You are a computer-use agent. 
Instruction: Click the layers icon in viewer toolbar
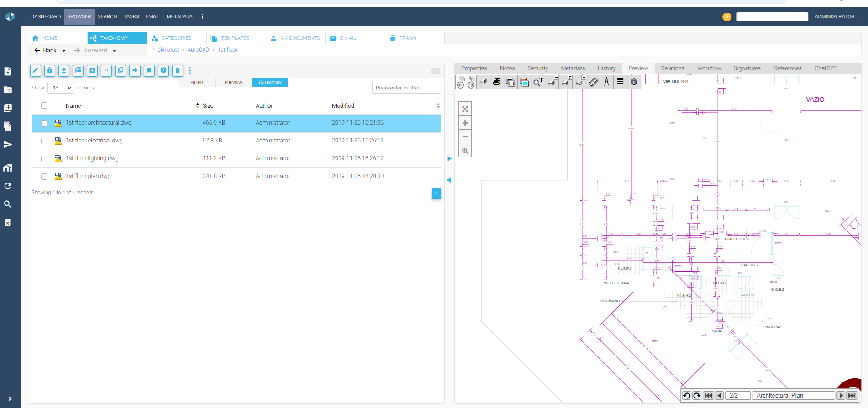point(483,82)
